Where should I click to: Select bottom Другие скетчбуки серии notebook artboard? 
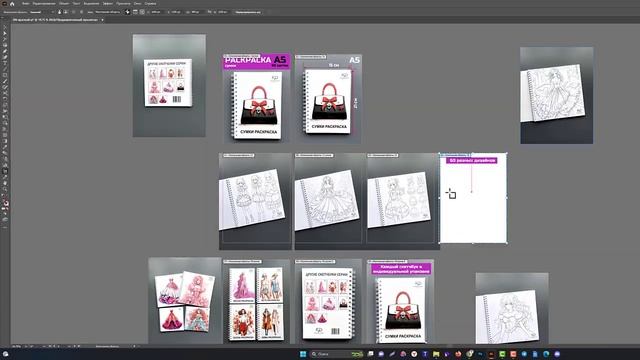[329, 301]
